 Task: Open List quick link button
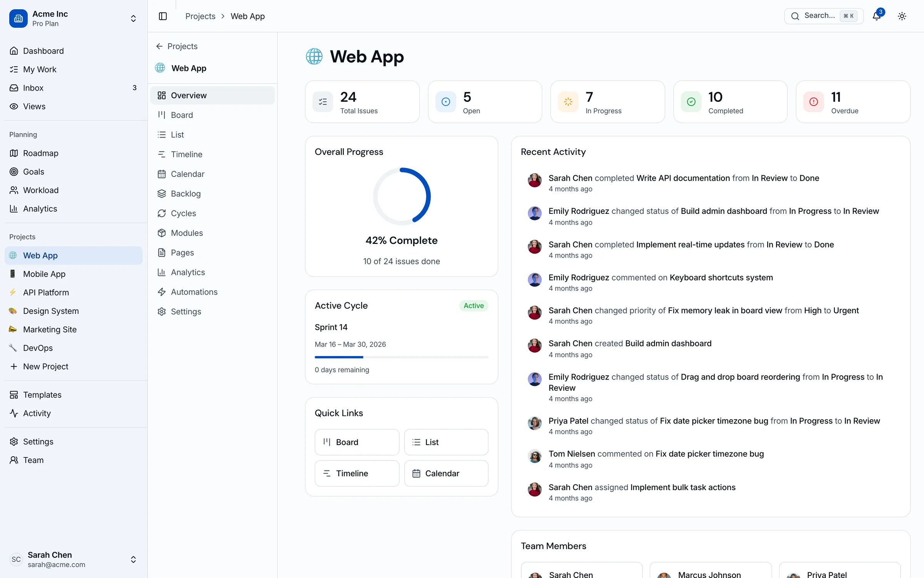[446, 442]
